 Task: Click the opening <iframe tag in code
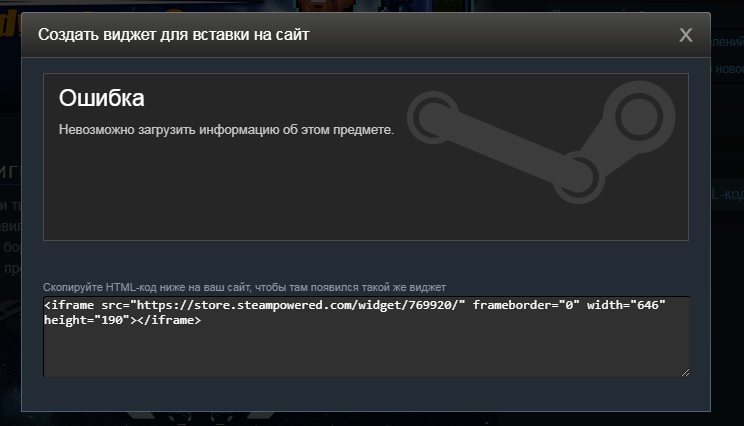click(69, 305)
